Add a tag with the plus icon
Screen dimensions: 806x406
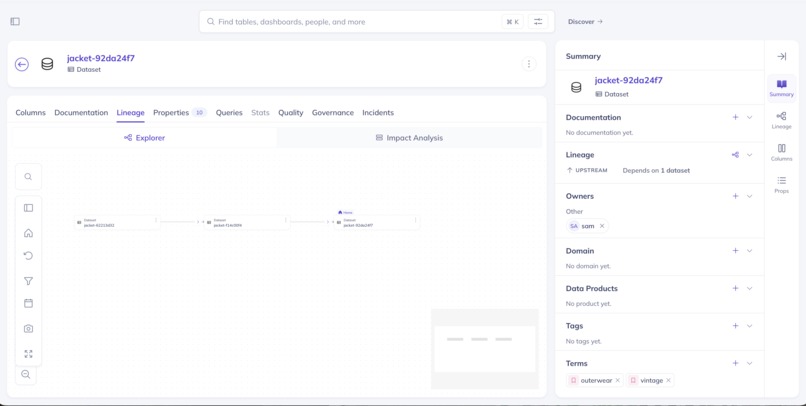(735, 326)
